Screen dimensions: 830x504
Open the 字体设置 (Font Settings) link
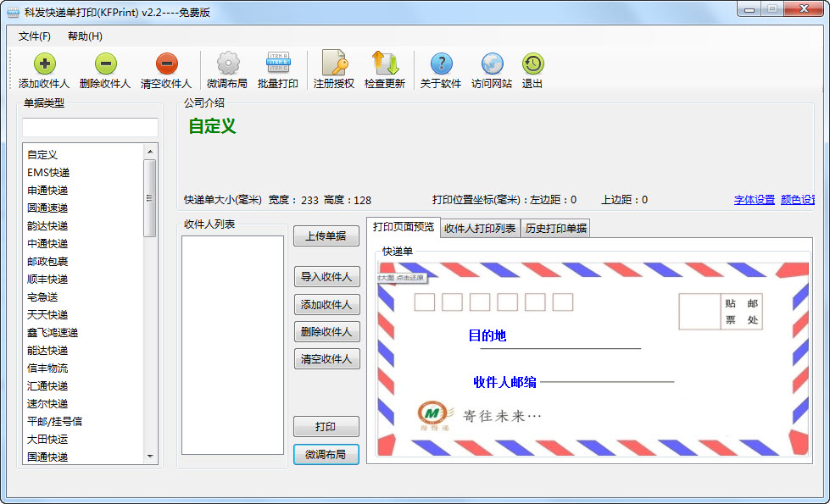(x=754, y=199)
